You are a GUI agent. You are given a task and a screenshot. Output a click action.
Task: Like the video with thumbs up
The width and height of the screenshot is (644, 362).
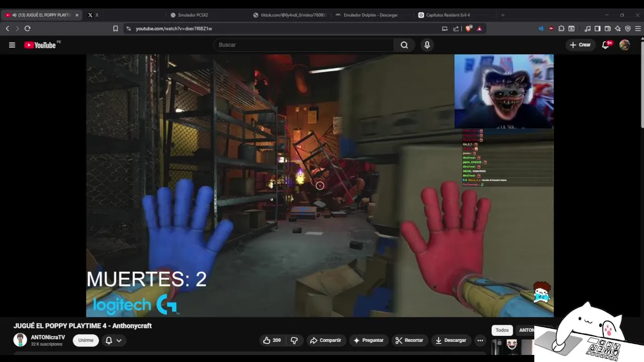(x=272, y=340)
